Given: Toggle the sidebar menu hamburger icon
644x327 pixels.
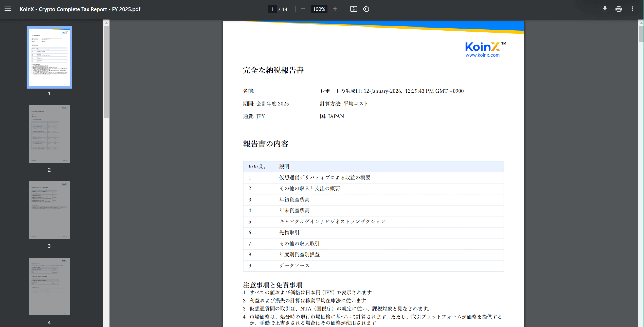Looking at the screenshot, I should click(8, 9).
